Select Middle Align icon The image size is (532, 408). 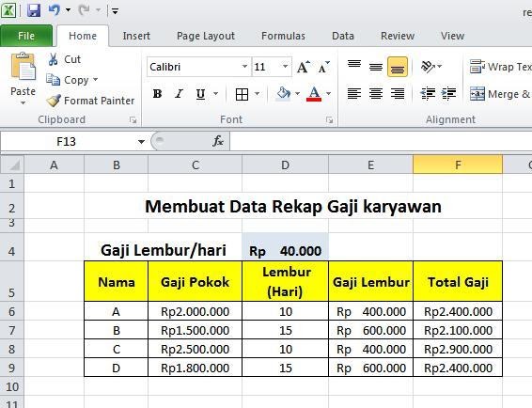[376, 67]
